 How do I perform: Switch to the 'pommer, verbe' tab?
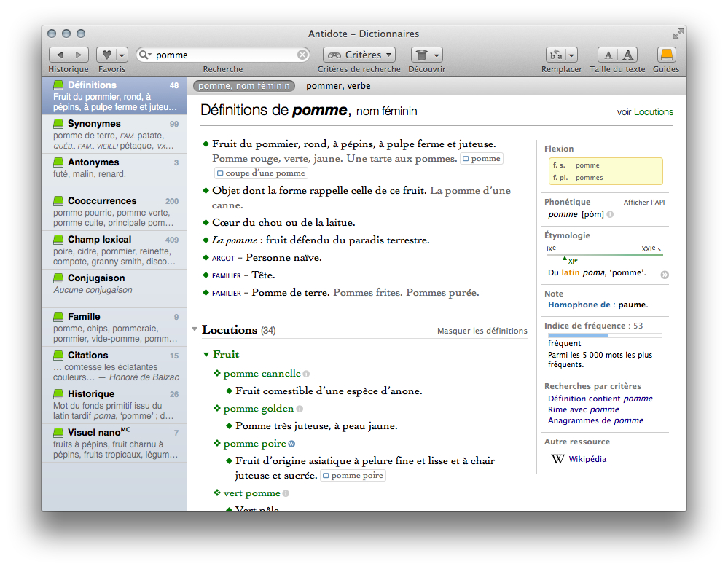click(x=338, y=86)
